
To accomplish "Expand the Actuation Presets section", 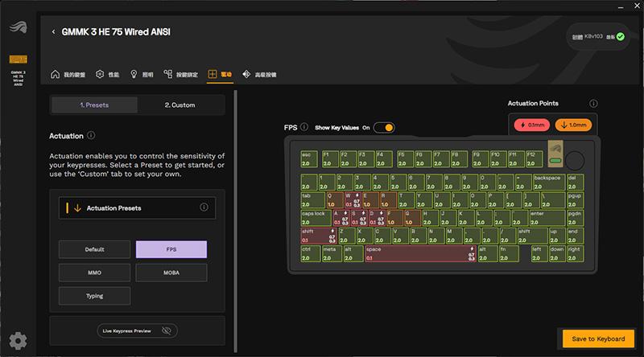I will tap(137, 208).
